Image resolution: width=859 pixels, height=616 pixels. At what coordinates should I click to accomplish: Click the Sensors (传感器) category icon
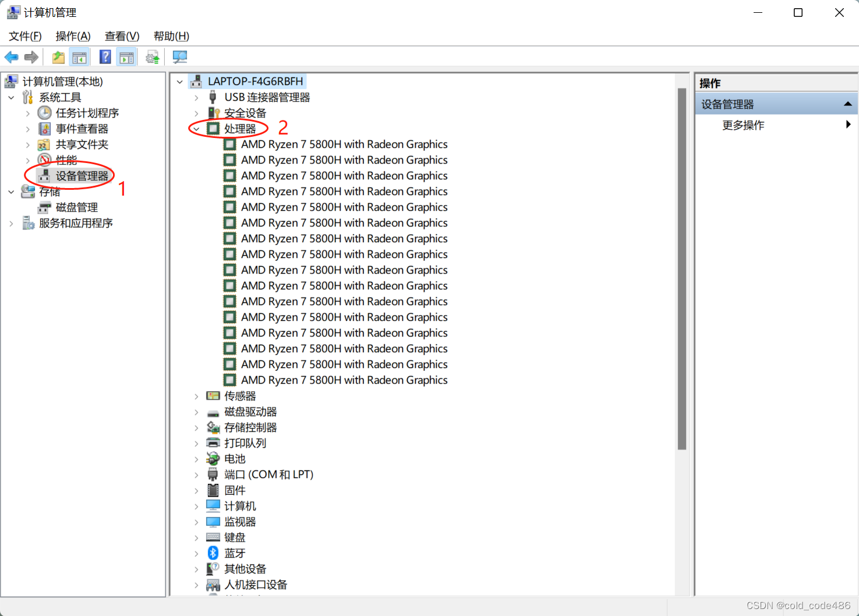pos(213,395)
